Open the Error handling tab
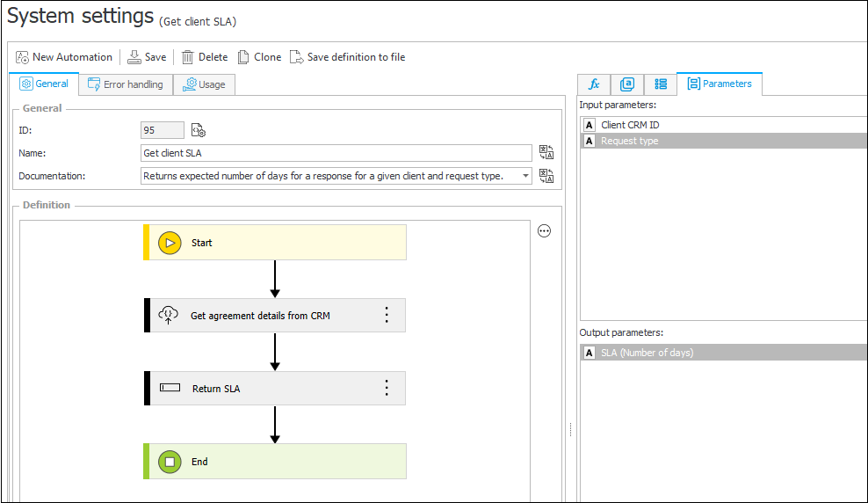Viewport: 868px width, 503px height. [x=126, y=84]
